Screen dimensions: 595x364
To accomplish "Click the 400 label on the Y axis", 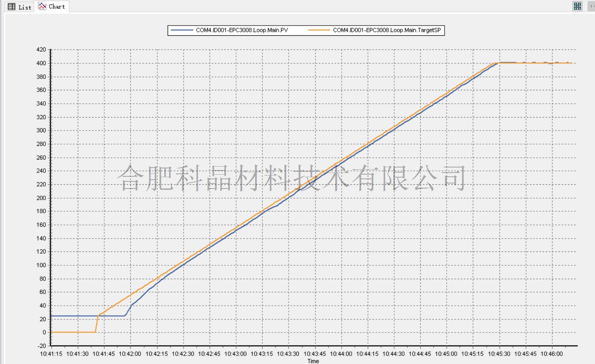I will tap(41, 63).
